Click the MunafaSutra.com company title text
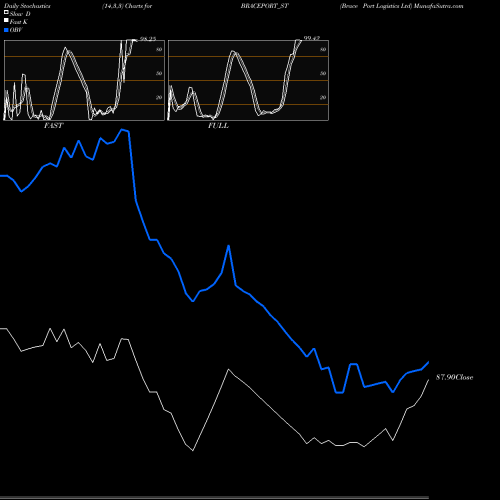 (x=401, y=6)
